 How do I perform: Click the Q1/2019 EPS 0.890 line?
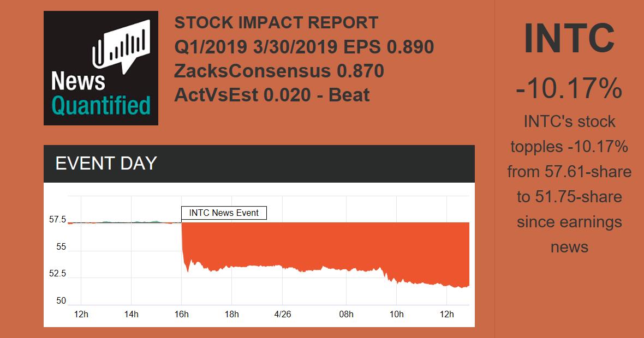[x=304, y=47]
